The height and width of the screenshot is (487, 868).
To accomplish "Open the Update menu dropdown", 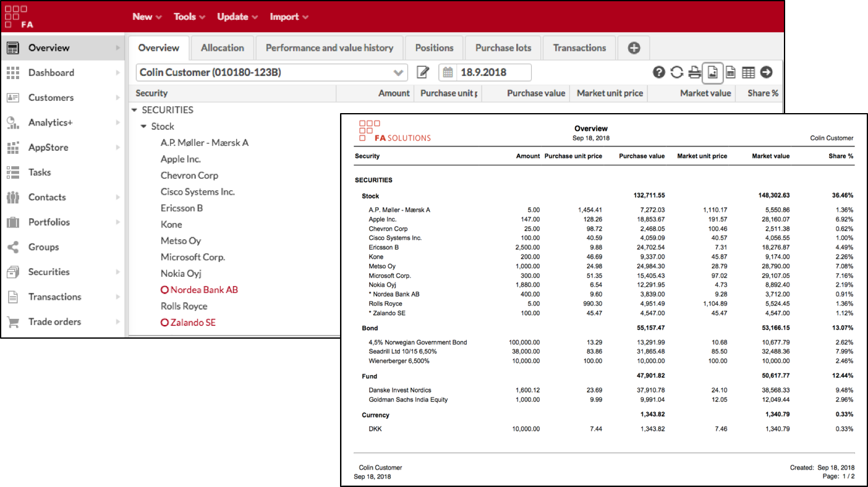I will (x=237, y=17).
